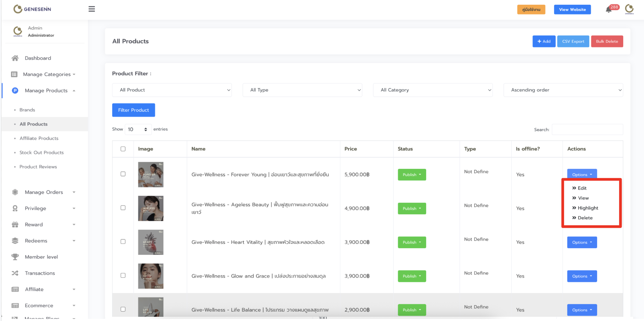Click the Member level trophy icon
644x321 pixels.
15,257
